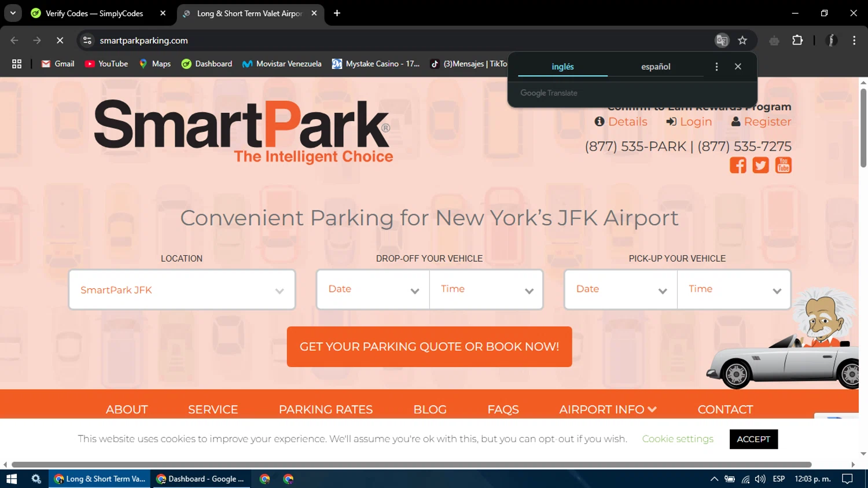The height and width of the screenshot is (488, 868).
Task: Open the CONTACT menu item
Action: (x=725, y=409)
